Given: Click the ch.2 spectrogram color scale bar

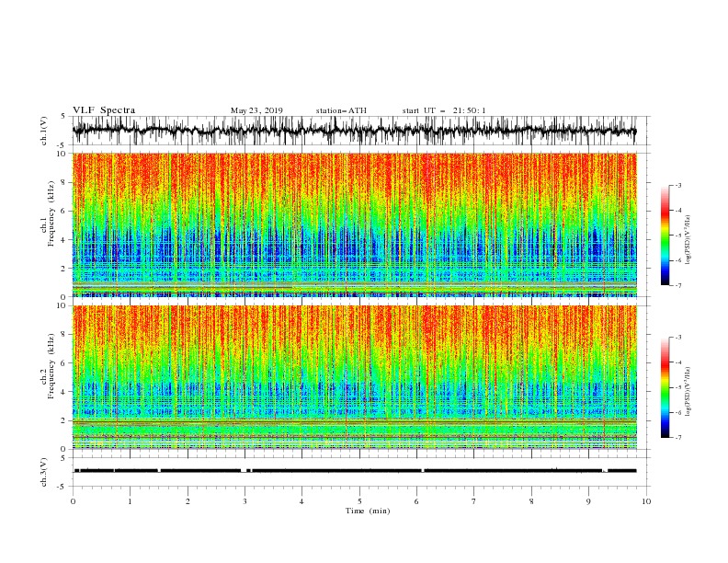Looking at the screenshot, I should pos(665,387).
